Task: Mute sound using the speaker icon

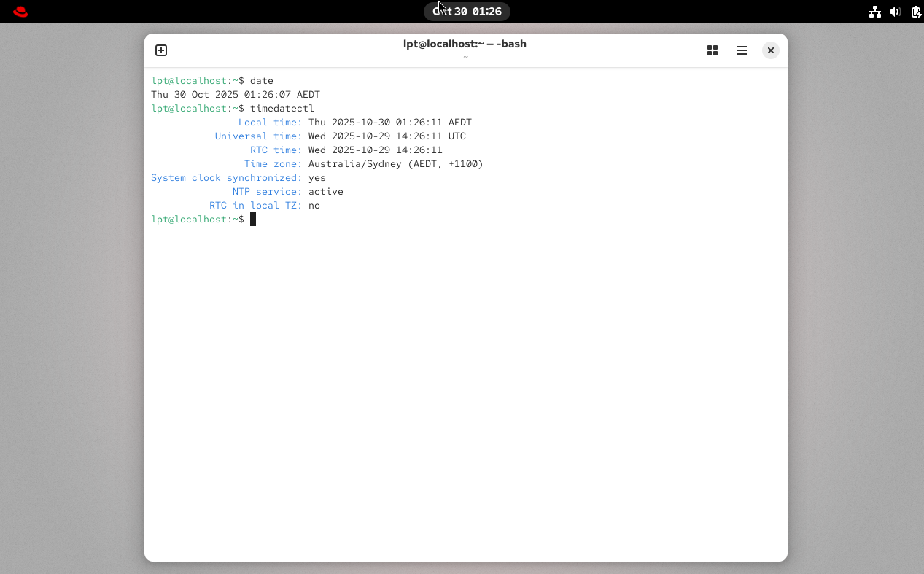Action: click(x=895, y=12)
